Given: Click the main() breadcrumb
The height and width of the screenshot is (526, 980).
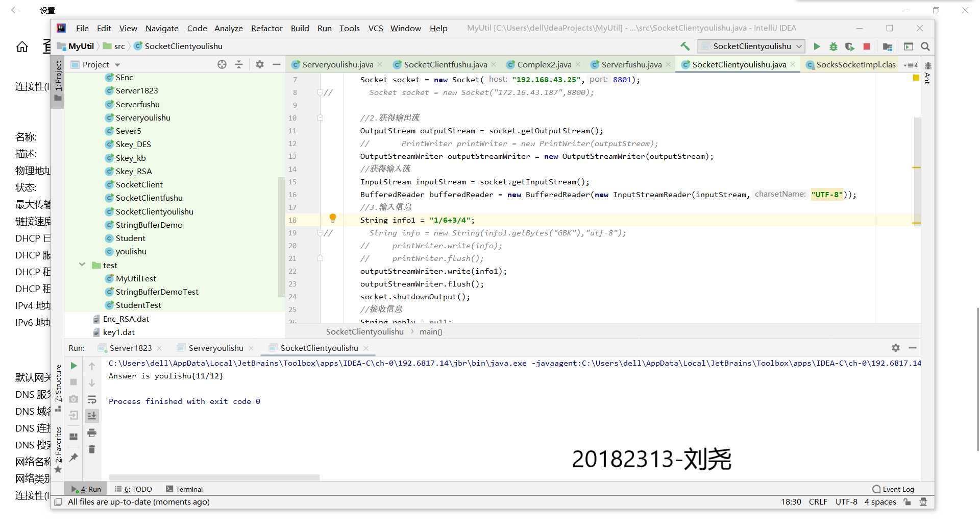Looking at the screenshot, I should coord(431,332).
